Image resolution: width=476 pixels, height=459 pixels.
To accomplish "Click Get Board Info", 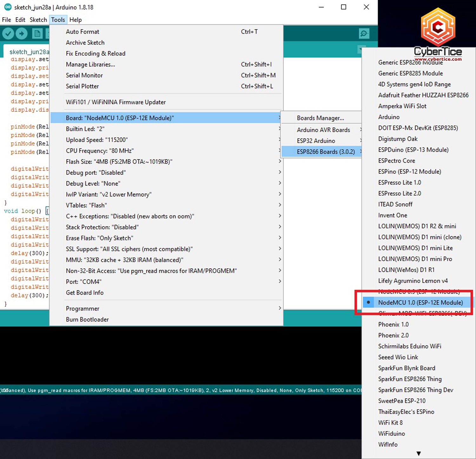I will click(x=85, y=293).
